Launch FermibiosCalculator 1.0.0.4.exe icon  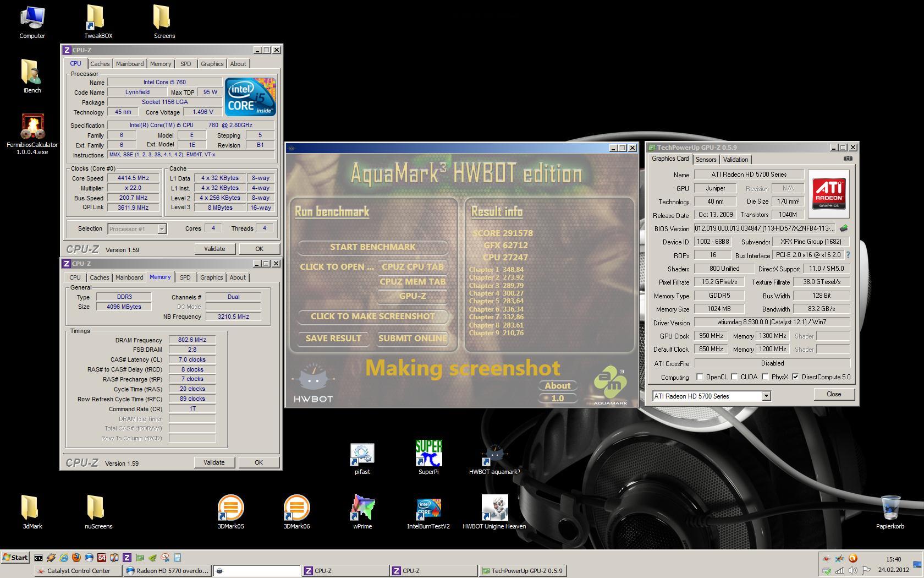32,134
